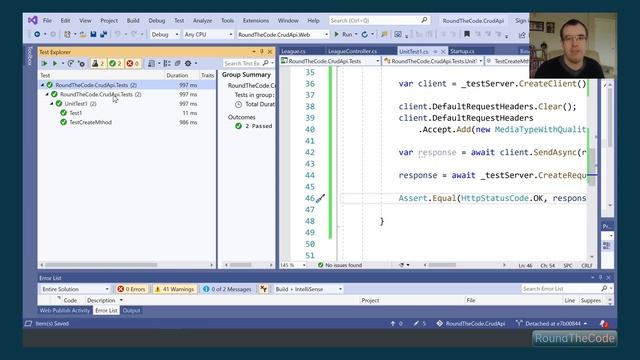
Task: Pin the Test Explorer panel
Action: point(262,52)
